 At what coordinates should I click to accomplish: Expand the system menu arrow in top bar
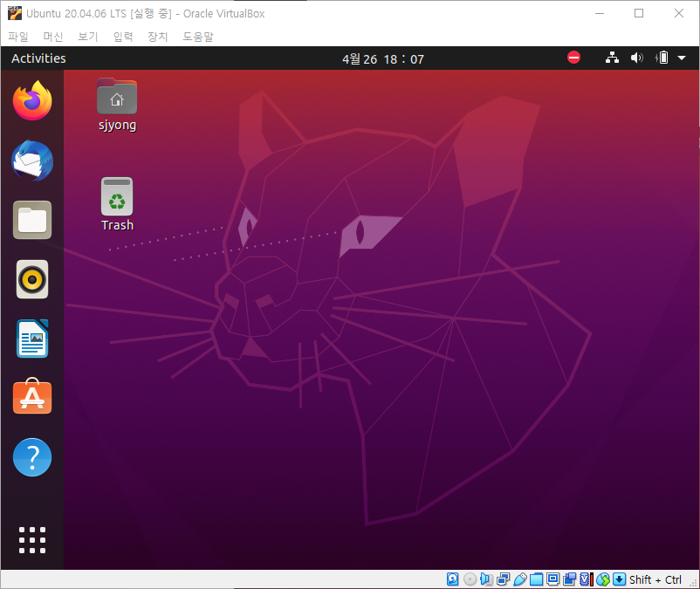pyautogui.click(x=682, y=58)
